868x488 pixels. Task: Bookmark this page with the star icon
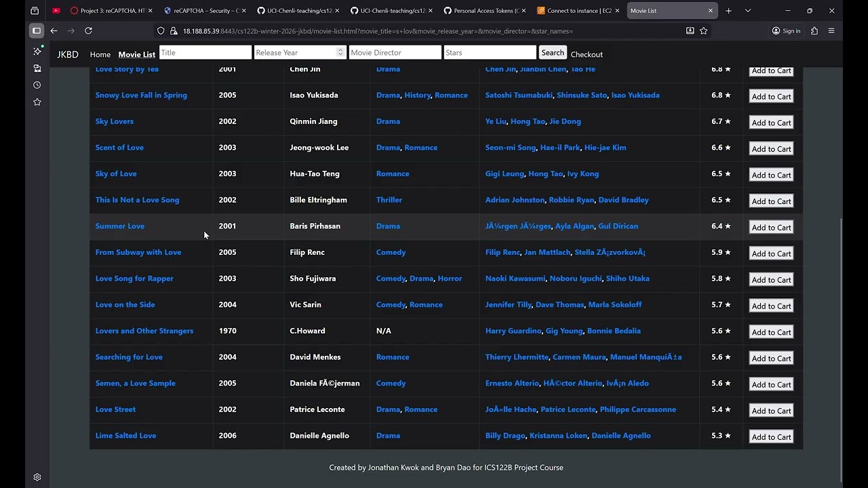(704, 30)
